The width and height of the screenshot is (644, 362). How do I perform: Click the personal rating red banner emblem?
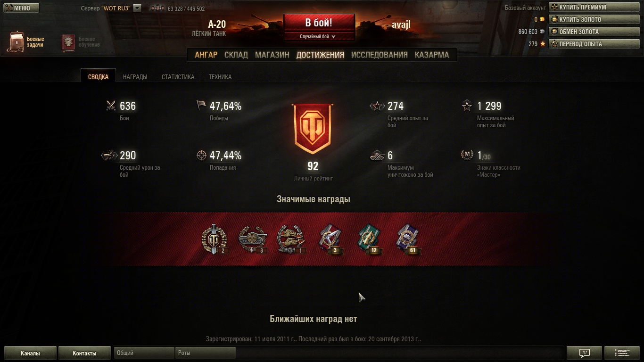pos(313,129)
